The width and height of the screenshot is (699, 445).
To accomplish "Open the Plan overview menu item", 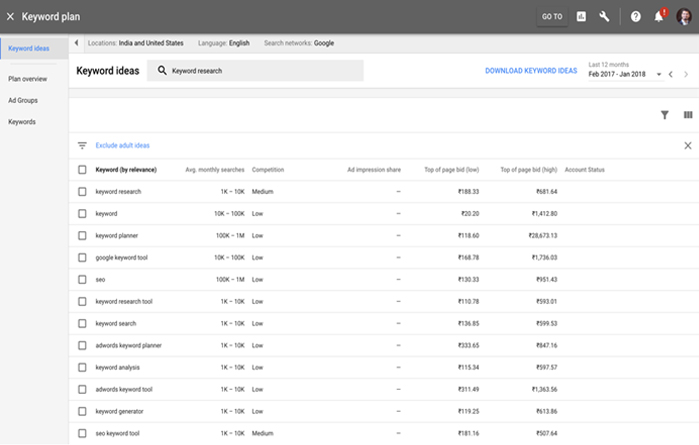I will [x=28, y=79].
